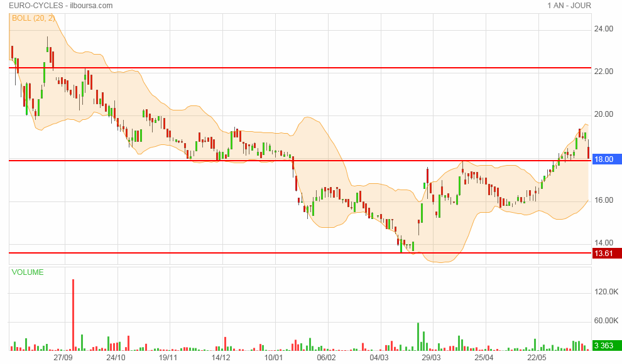Click the 14/12 date axis label
Screen dimensions: 622x364
pos(221,358)
